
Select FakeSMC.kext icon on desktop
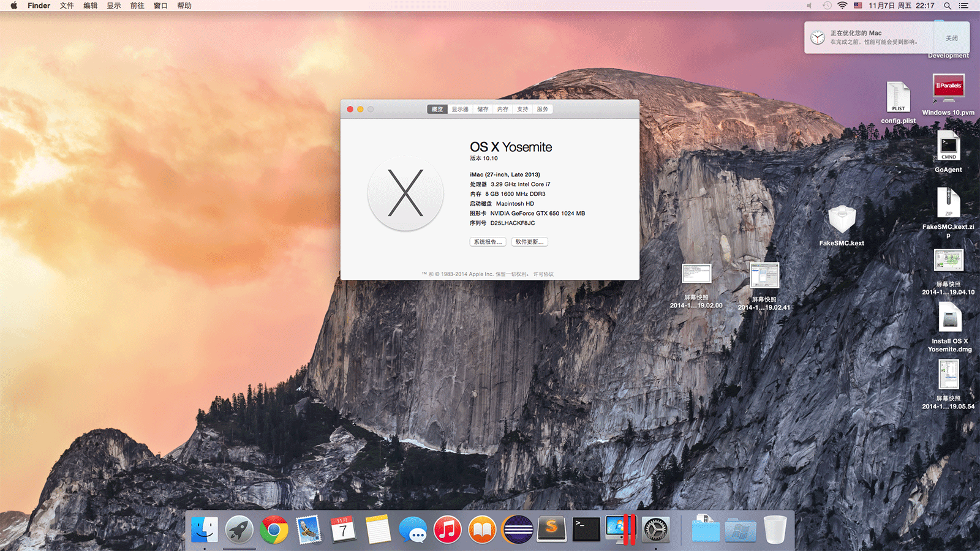point(842,219)
